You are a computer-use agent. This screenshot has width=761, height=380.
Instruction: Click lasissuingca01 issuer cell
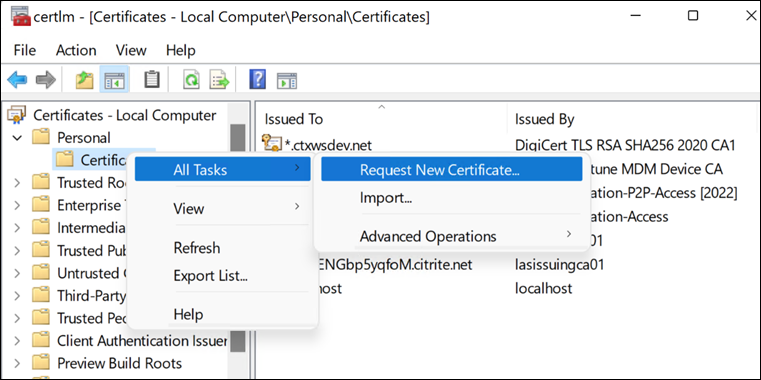[559, 265]
